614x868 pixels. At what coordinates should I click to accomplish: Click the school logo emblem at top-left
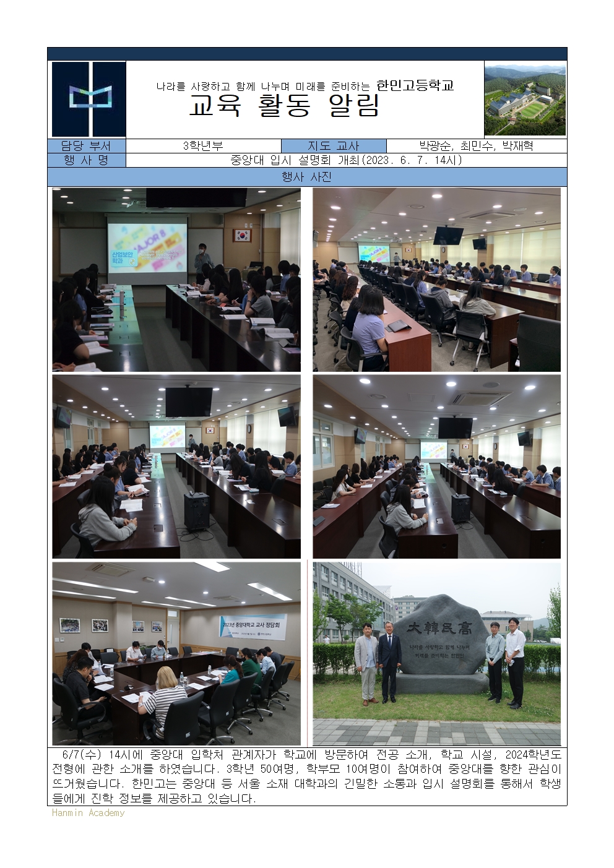[89, 99]
